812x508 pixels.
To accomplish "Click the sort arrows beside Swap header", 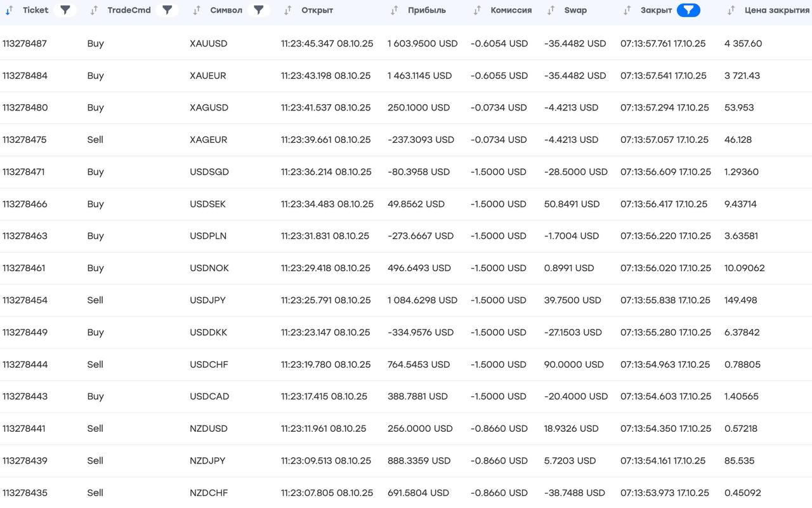I will (x=551, y=10).
